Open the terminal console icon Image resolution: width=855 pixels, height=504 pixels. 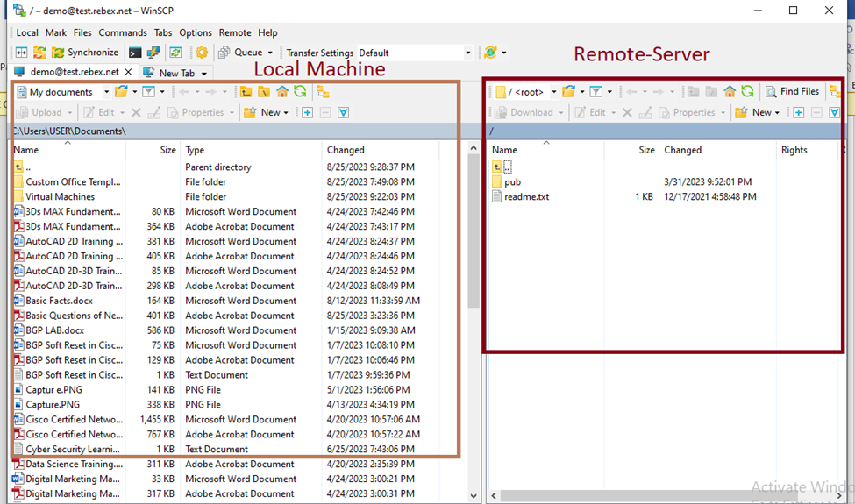(x=135, y=53)
